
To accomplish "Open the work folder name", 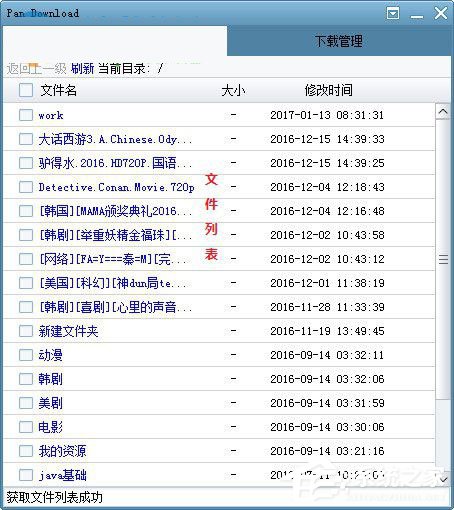I will pyautogui.click(x=51, y=115).
